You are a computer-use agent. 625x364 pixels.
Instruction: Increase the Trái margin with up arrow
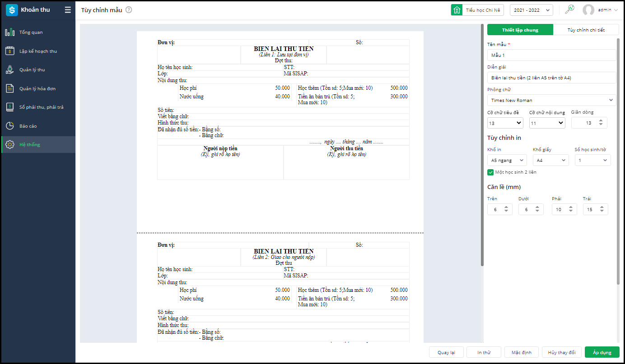point(602,207)
